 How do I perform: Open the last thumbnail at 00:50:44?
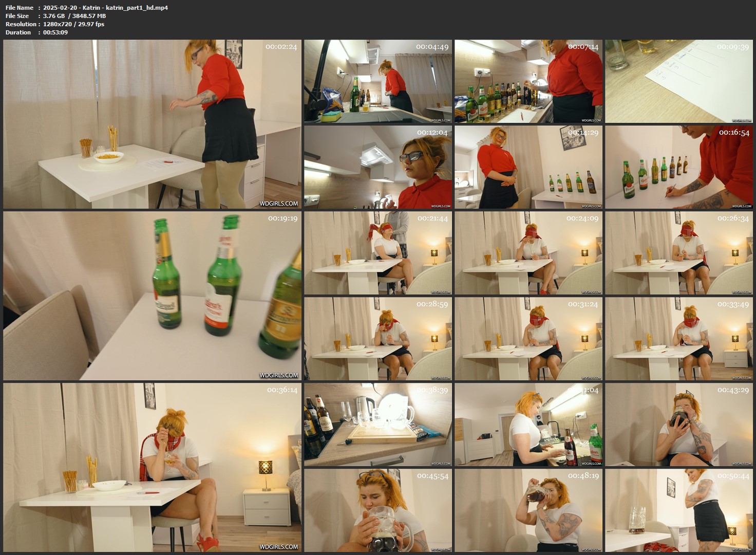(x=678, y=510)
